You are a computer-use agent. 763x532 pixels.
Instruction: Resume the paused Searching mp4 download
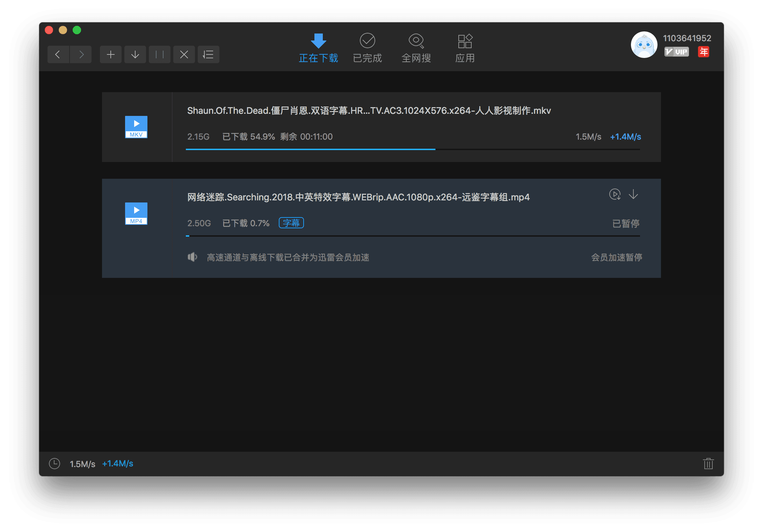tap(633, 194)
